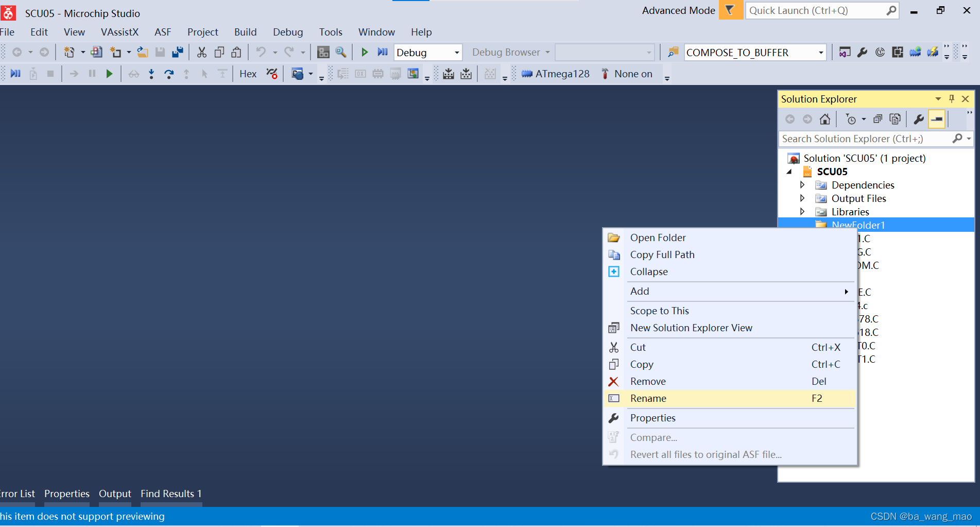This screenshot has width=980, height=527.
Task: Open the VAssistX menu
Action: click(119, 32)
